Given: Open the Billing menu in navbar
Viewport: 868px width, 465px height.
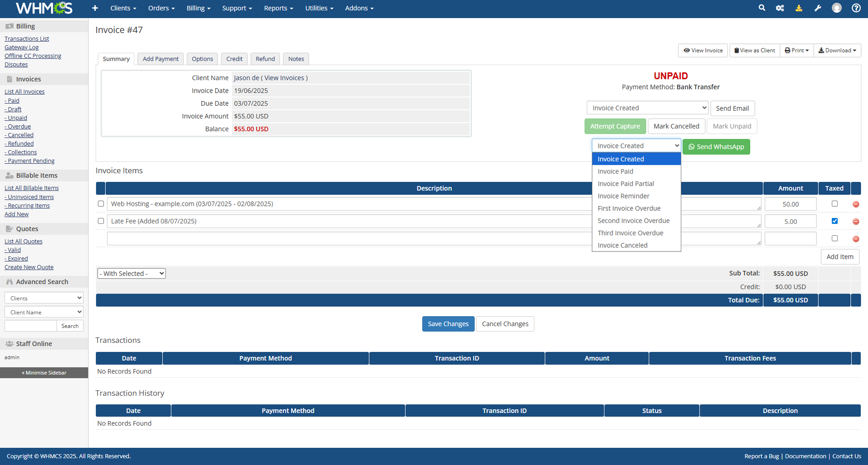Looking at the screenshot, I should coord(198,8).
